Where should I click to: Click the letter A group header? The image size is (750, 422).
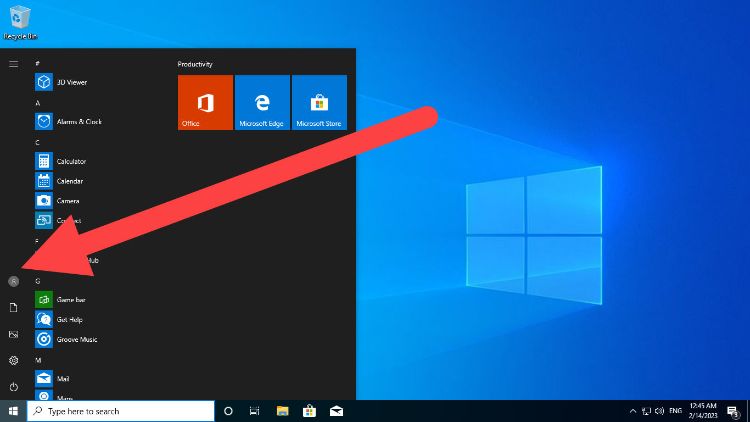[37, 102]
